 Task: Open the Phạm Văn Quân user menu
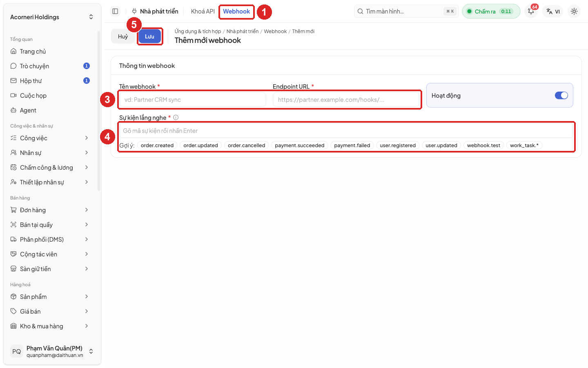[x=51, y=351]
